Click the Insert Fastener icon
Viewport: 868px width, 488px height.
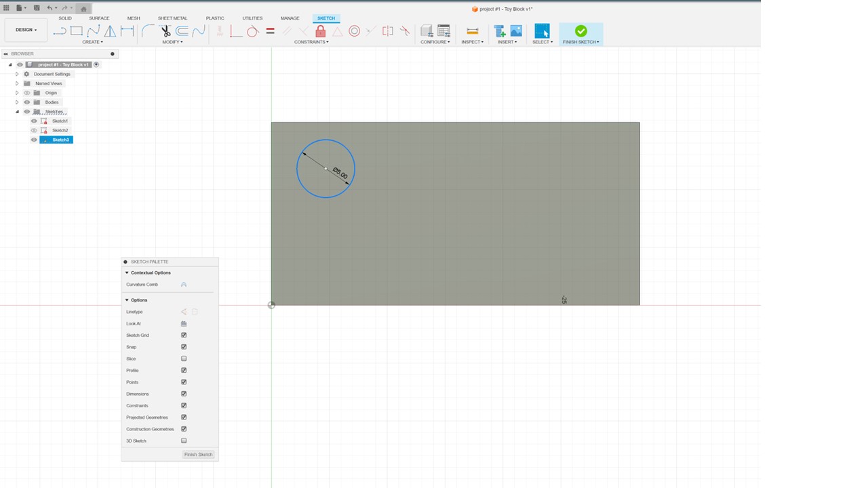click(x=500, y=31)
